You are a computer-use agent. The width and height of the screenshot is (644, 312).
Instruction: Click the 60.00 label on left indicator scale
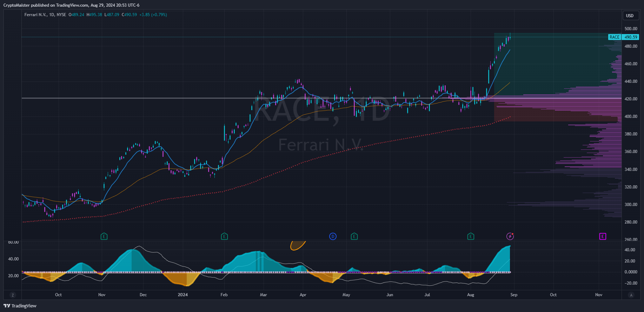point(13,242)
